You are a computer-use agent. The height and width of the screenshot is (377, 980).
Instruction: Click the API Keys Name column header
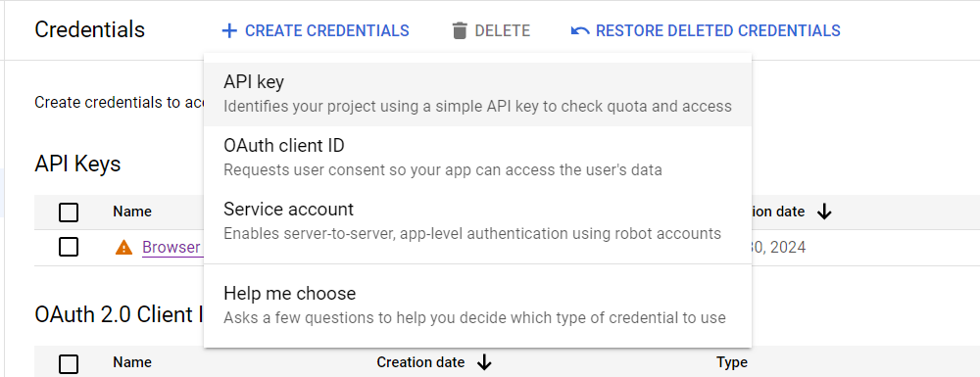(x=132, y=212)
